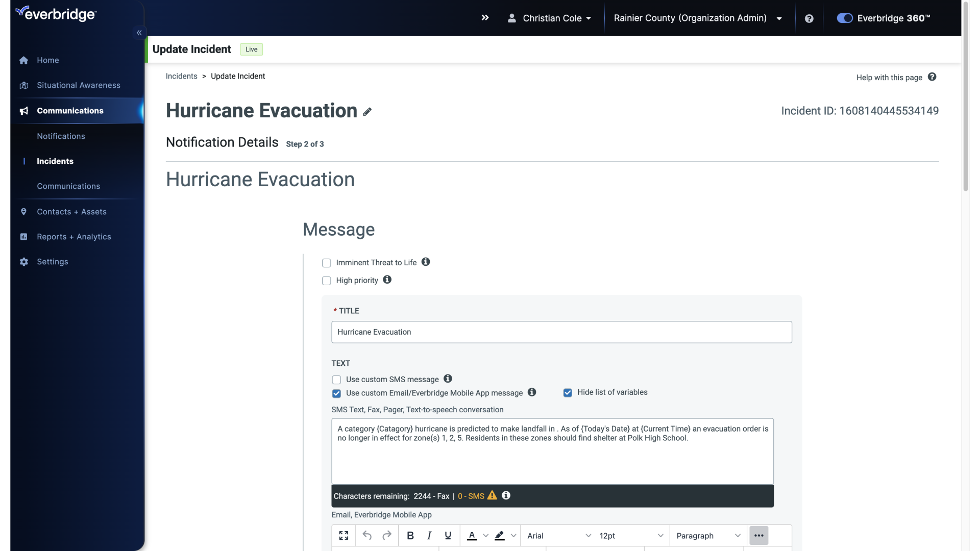The width and height of the screenshot is (980, 551).
Task: Expand the top bar double-arrow icon
Action: 485,18
